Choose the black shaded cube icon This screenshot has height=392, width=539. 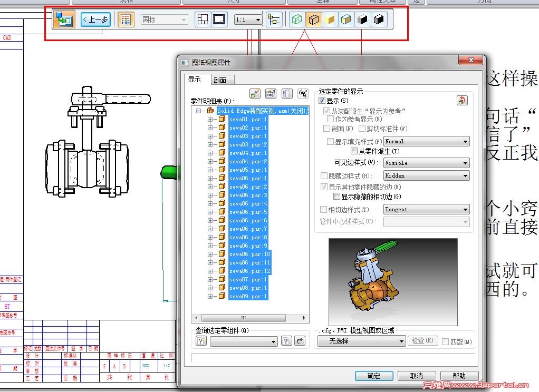[x=379, y=19]
